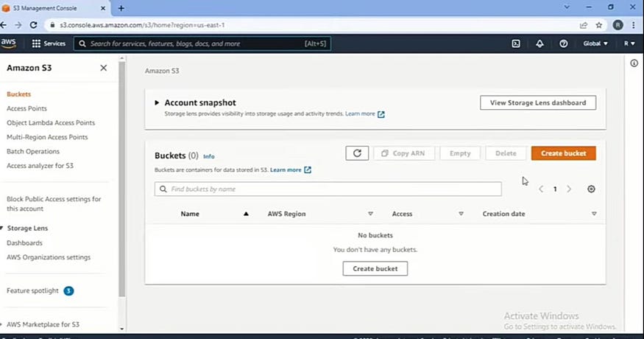The image size is (644, 339).
Task: Go to next page of buckets
Action: (x=569, y=189)
